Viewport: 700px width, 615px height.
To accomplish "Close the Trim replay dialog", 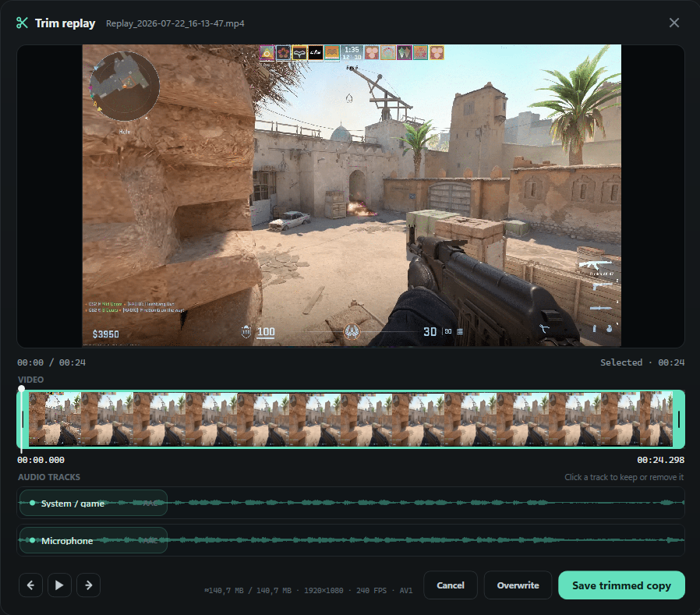I will pyautogui.click(x=674, y=23).
